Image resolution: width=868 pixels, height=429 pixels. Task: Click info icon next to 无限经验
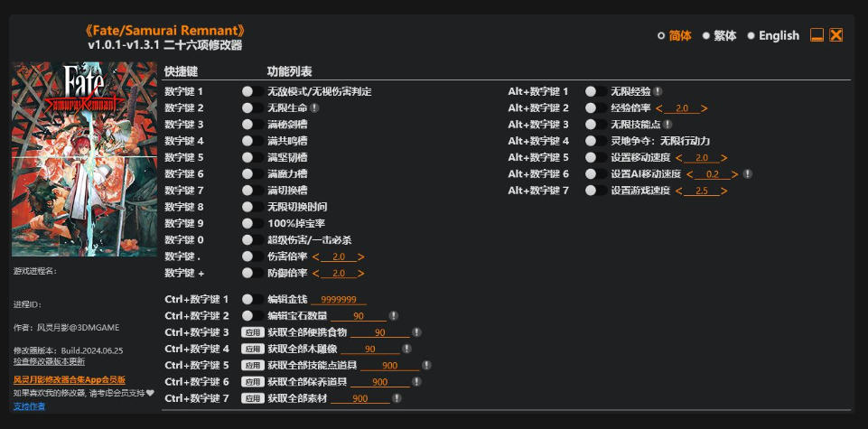657,91
